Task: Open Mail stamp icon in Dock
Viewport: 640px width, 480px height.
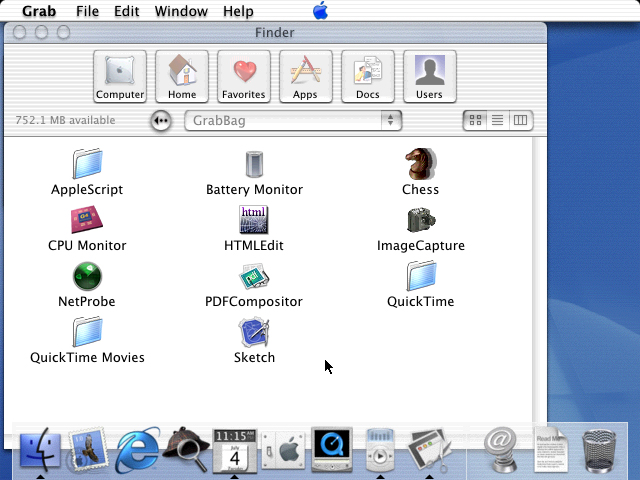Action: point(87,448)
